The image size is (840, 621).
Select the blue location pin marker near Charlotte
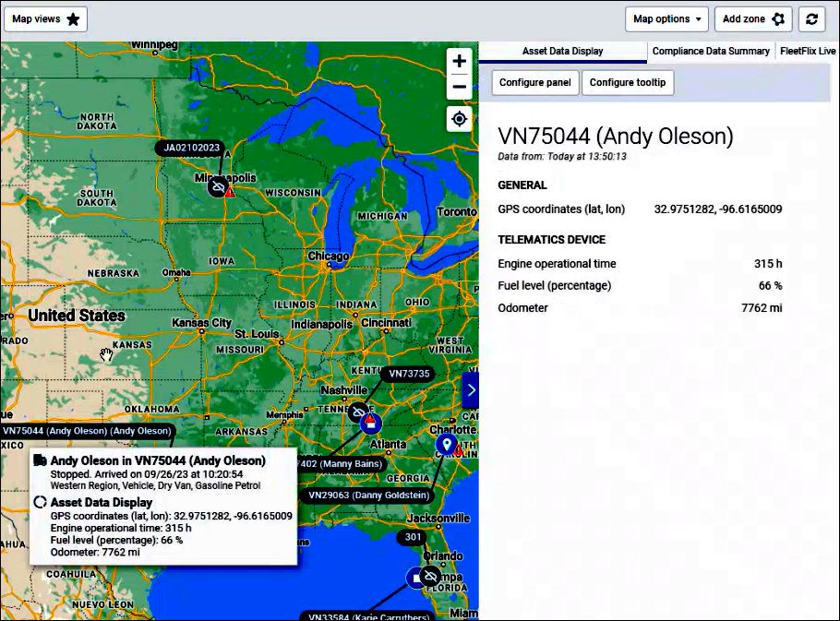click(x=447, y=445)
